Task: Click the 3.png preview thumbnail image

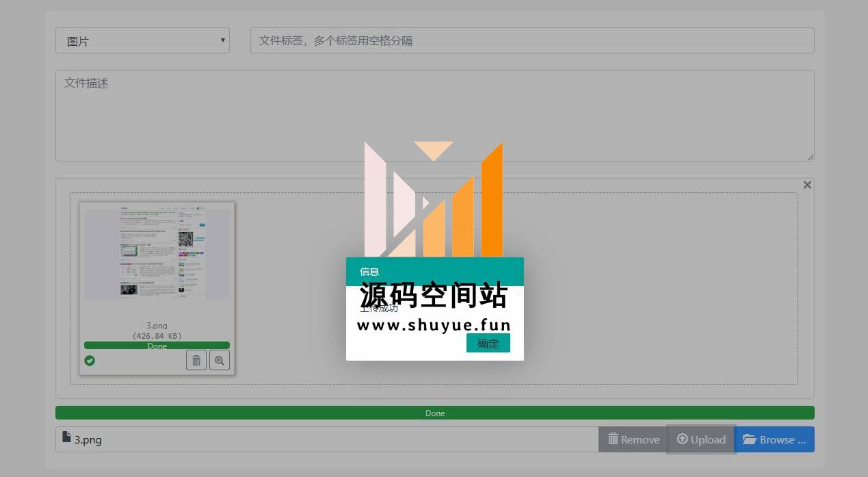Action: [157, 252]
